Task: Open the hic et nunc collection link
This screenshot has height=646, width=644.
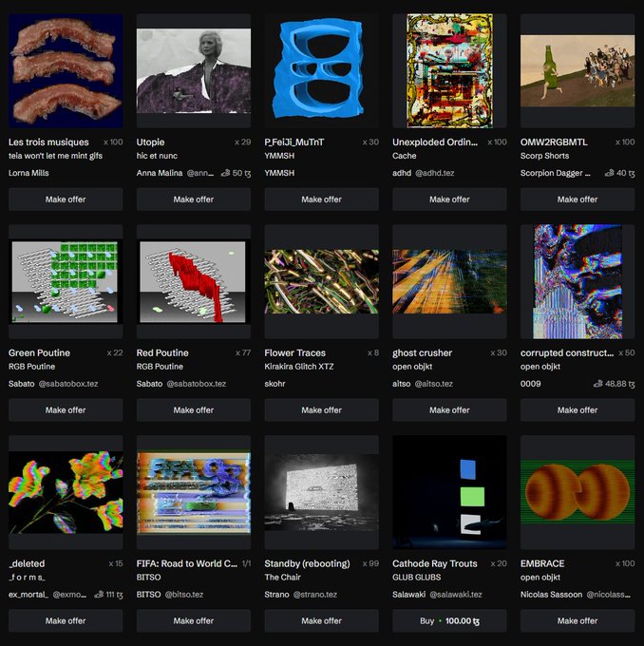Action: click(157, 156)
